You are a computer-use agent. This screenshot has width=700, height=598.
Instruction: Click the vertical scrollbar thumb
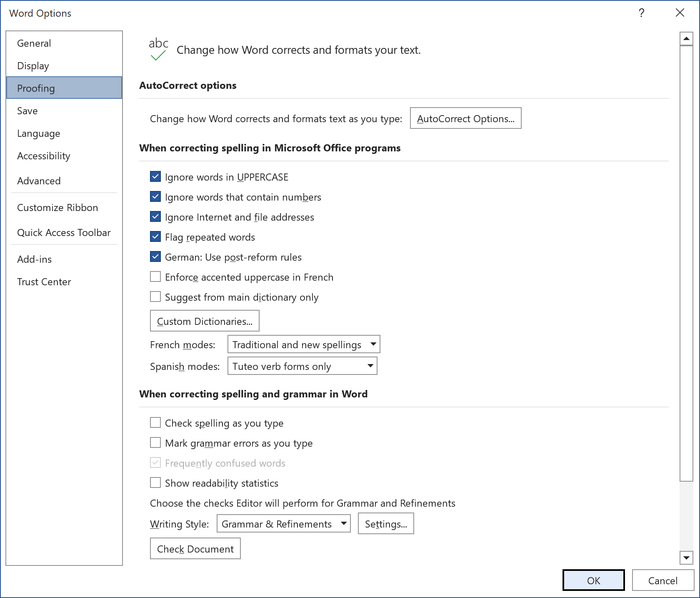[x=686, y=263]
